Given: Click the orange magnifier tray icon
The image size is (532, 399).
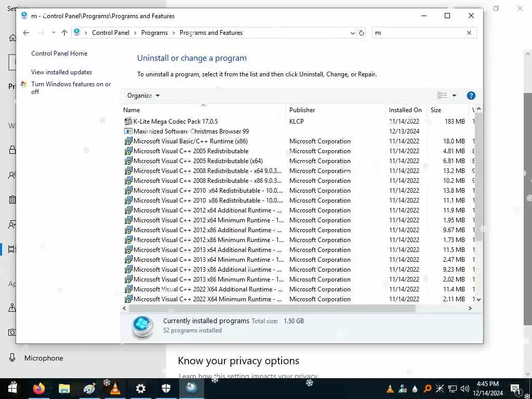Looking at the screenshot, I should [x=428, y=389].
